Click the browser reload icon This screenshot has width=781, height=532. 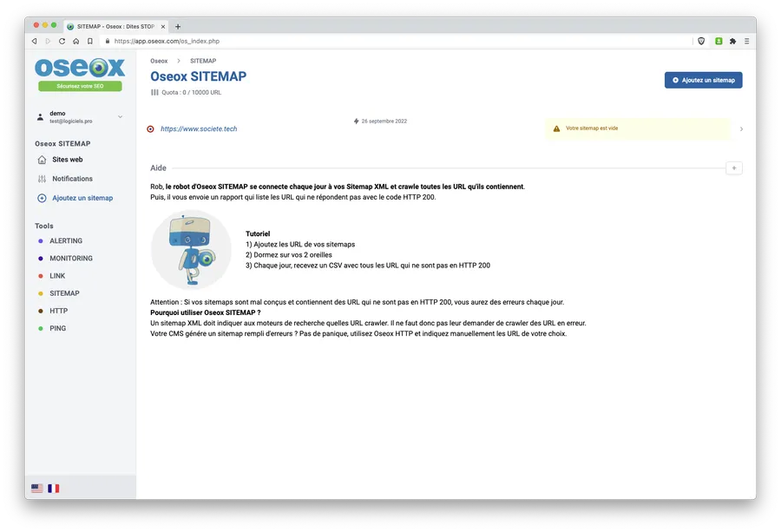(62, 42)
